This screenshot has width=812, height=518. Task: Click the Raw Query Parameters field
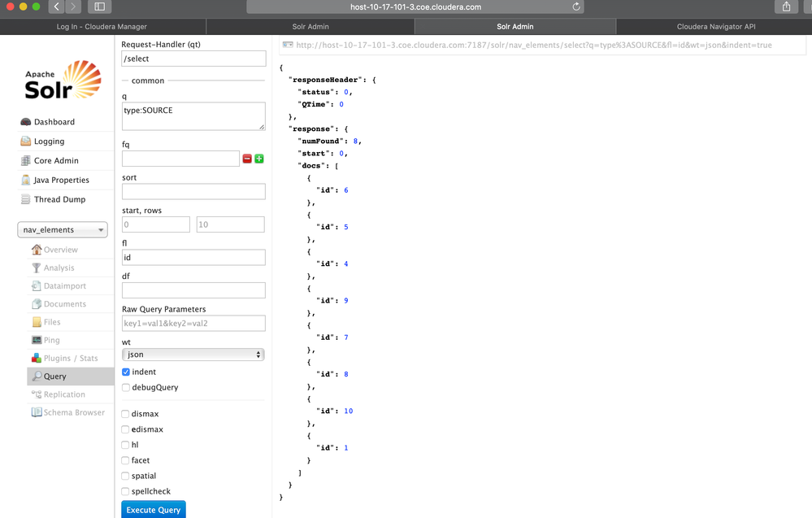click(193, 323)
